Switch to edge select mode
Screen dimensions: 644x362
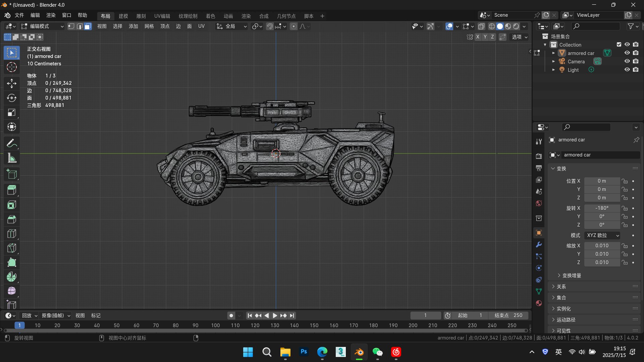coord(79,26)
